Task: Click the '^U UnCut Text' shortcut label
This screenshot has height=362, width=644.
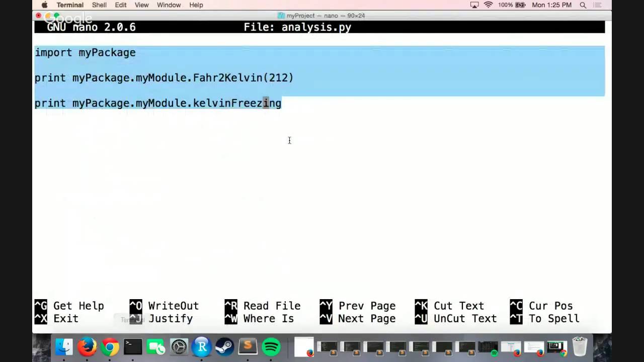Action: [456, 319]
